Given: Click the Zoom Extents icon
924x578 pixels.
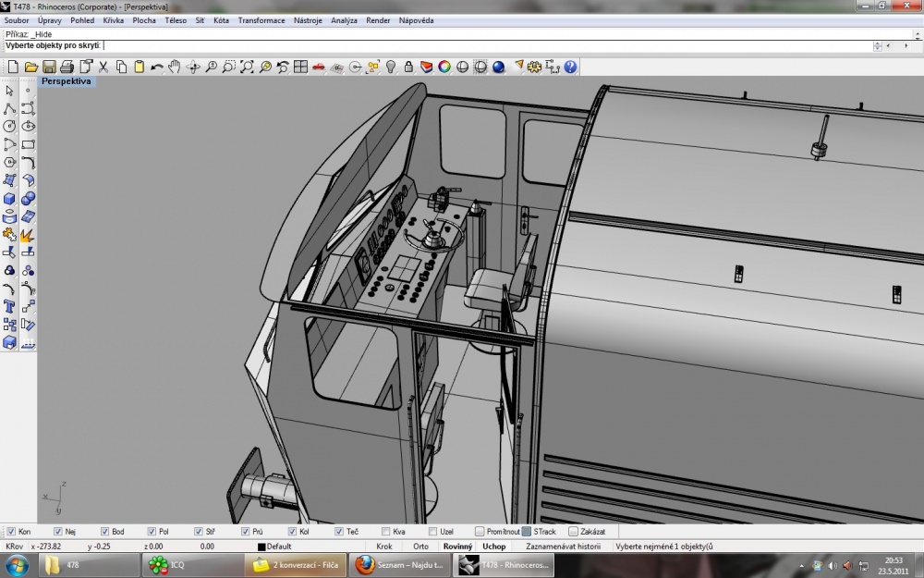Looking at the screenshot, I should 247,67.
